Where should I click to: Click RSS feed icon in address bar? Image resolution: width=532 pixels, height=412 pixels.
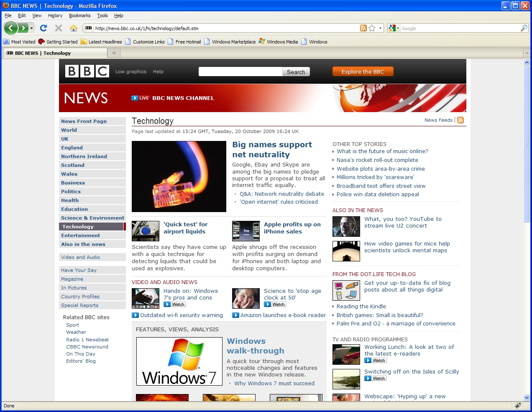click(x=363, y=28)
